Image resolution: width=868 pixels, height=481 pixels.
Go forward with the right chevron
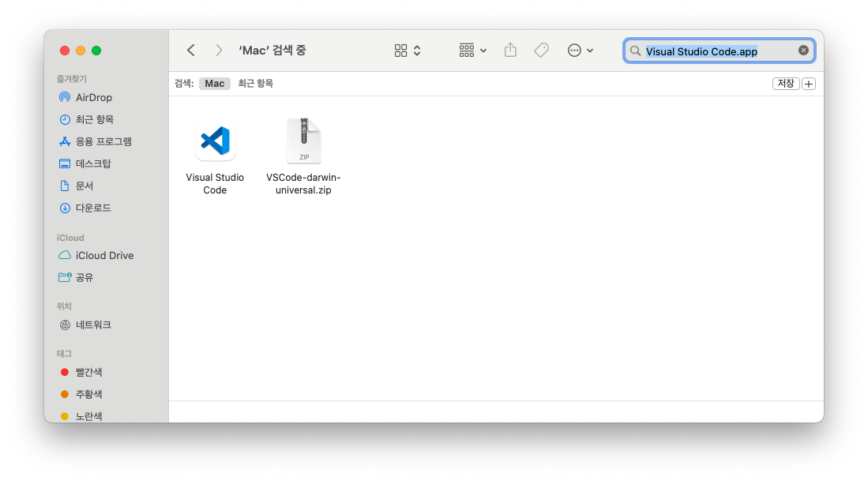click(219, 51)
